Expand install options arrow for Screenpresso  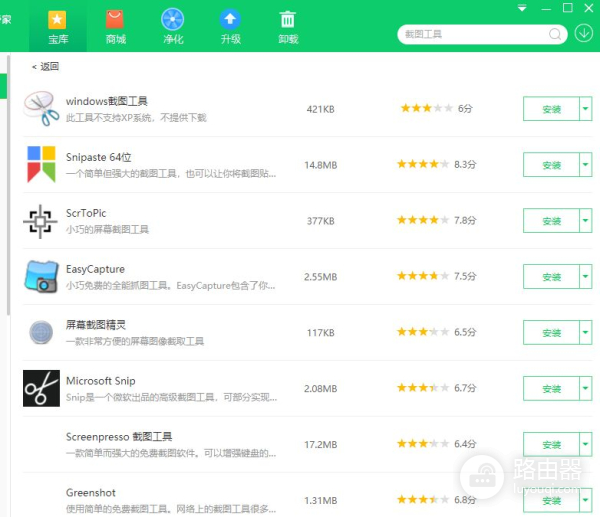585,444
